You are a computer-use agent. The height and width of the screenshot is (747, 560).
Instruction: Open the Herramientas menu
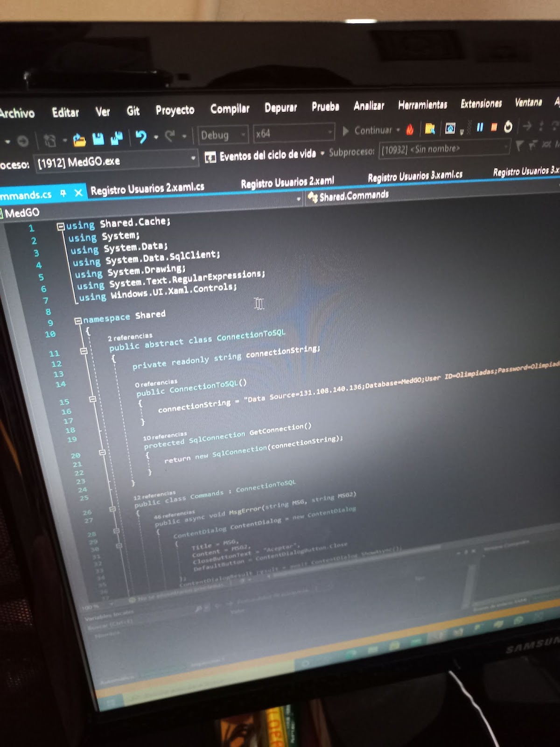pyautogui.click(x=422, y=105)
